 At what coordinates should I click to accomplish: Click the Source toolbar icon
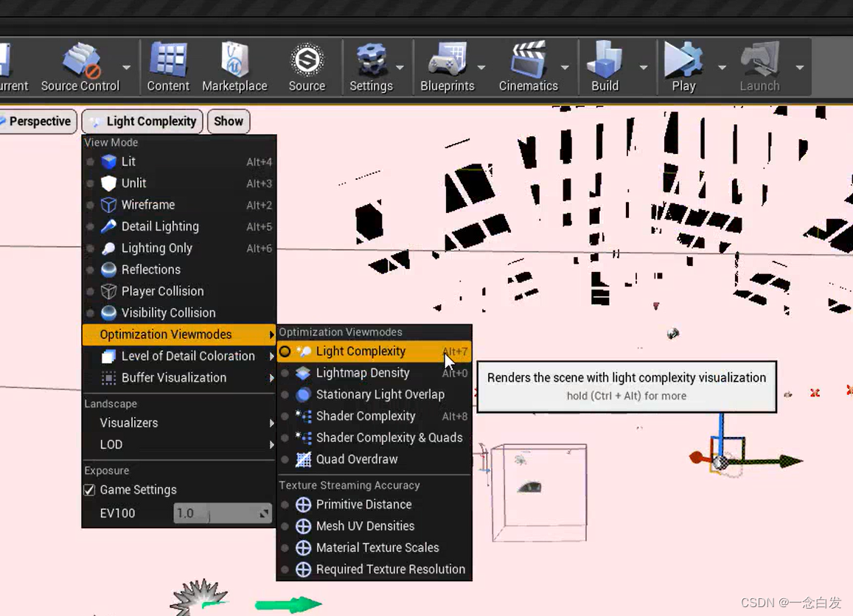(307, 59)
